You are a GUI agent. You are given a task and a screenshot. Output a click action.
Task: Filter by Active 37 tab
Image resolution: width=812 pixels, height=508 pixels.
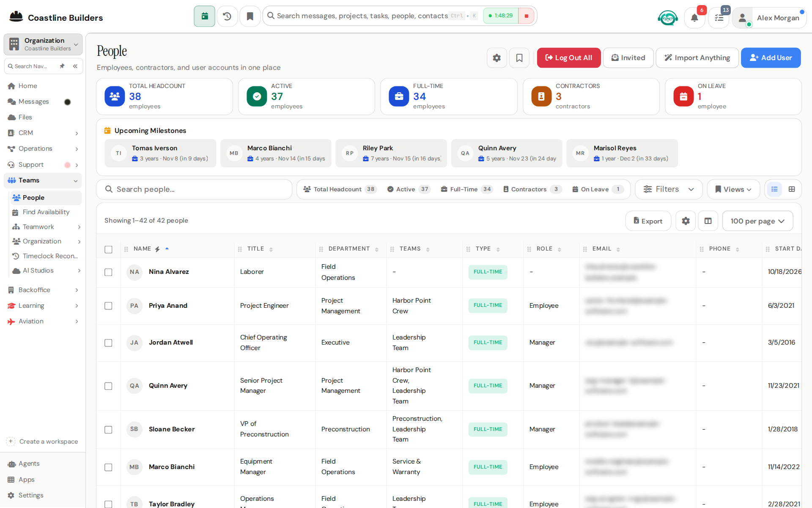[x=409, y=189]
